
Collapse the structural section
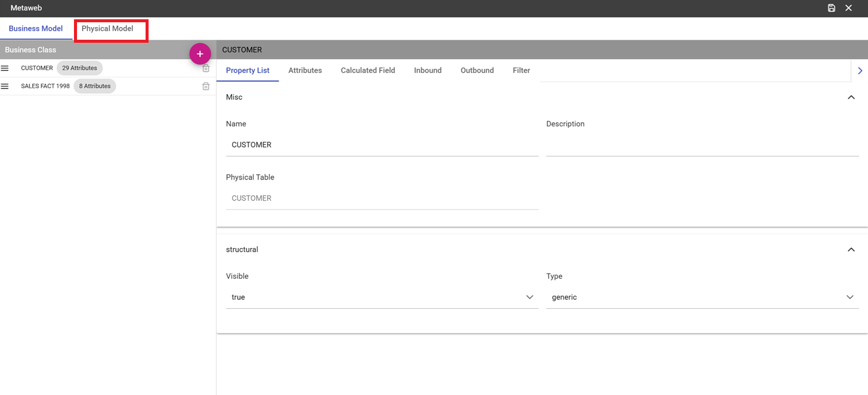[x=851, y=249]
